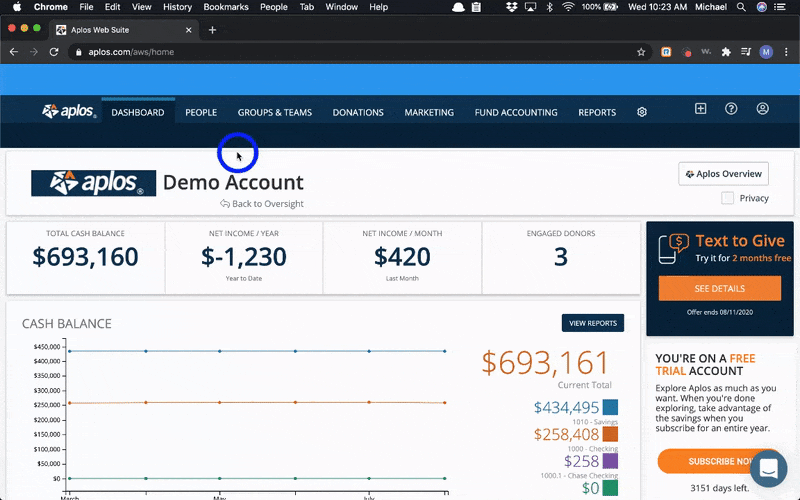Image resolution: width=800 pixels, height=500 pixels.
Task: Click the W extension icon in toolbar
Action: coord(706,52)
